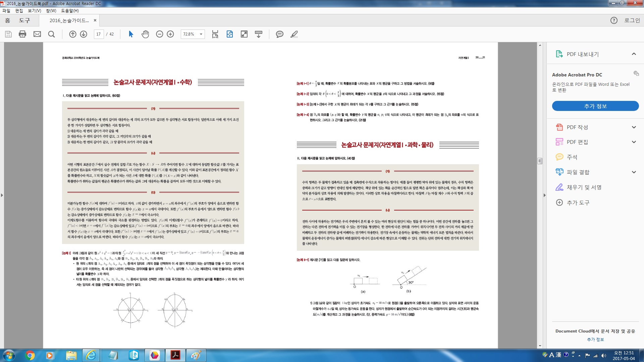
Task: Click the fit width scrolling icon
Action: [x=215, y=34]
